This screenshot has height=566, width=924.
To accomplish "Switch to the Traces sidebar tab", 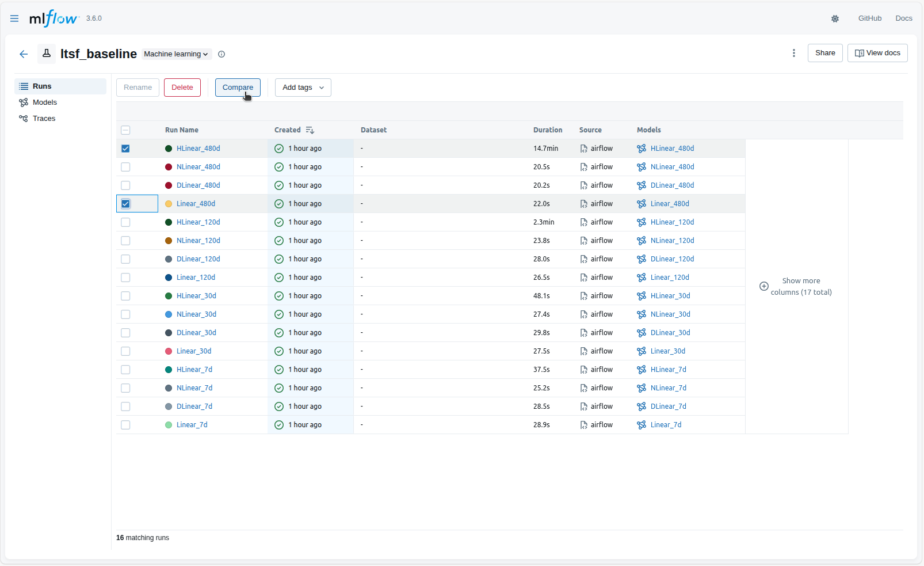I will click(x=44, y=118).
